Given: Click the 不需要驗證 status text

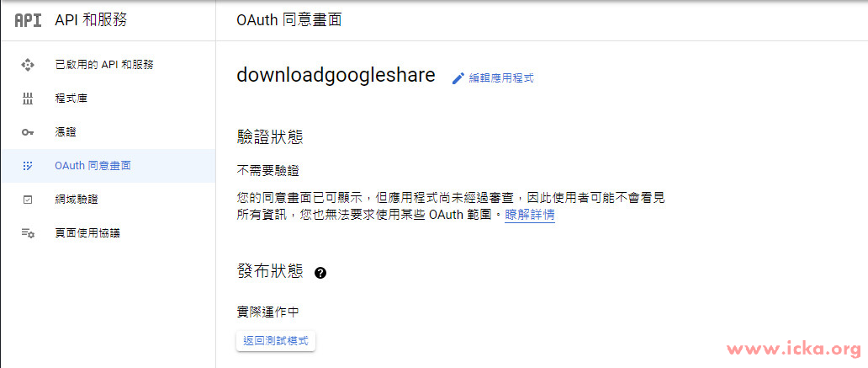Looking at the screenshot, I should 268,170.
